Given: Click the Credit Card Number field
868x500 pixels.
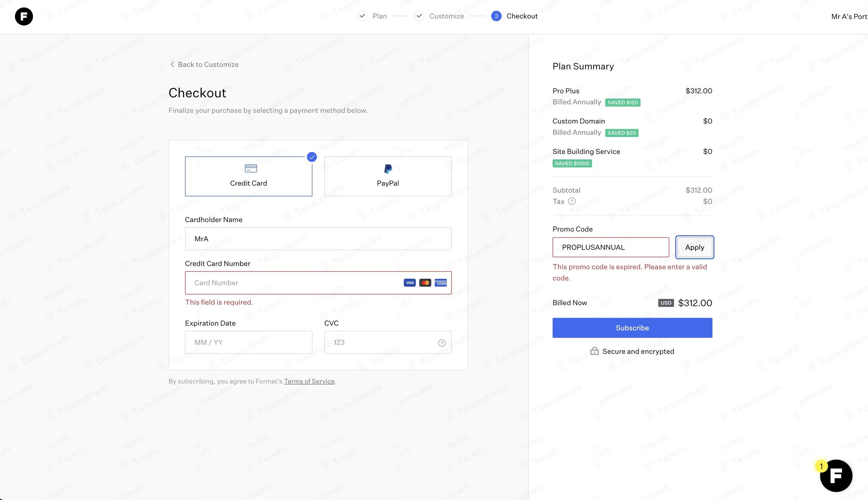Looking at the screenshot, I should (x=318, y=283).
